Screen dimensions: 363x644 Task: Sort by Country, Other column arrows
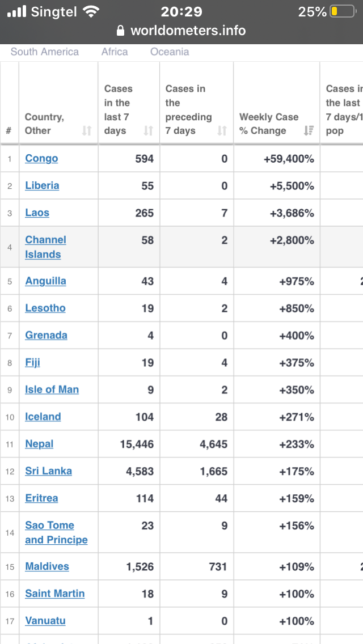pos(86,130)
